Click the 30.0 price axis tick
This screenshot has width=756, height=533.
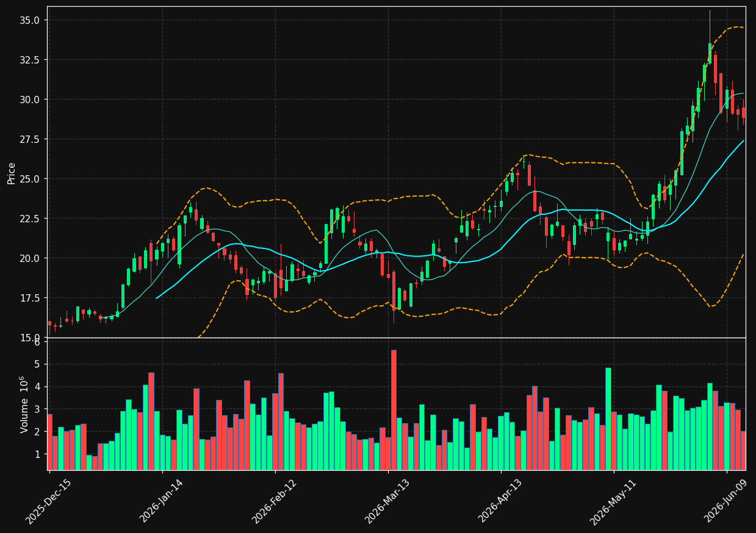coord(30,100)
